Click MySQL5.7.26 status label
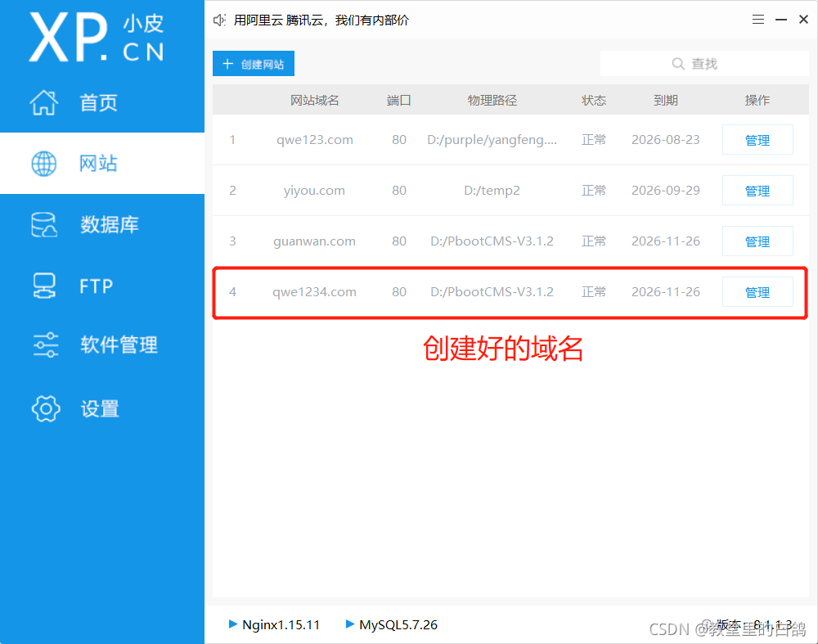 coord(398,624)
